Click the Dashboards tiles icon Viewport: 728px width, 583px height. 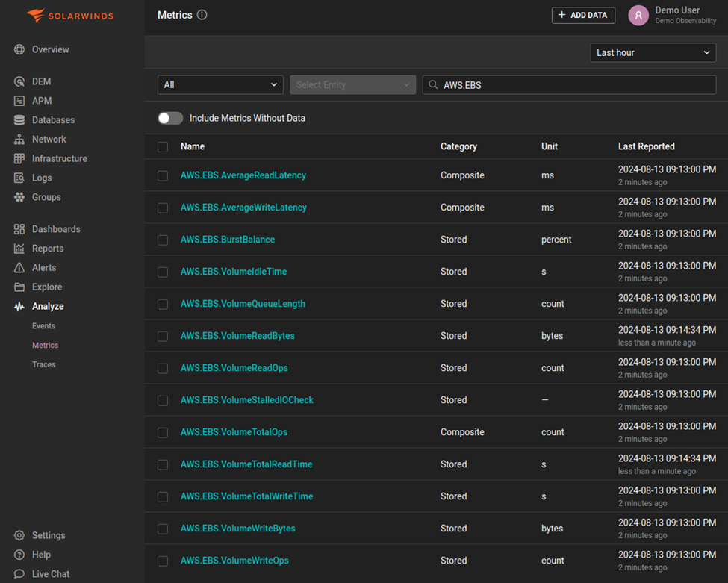[x=19, y=229]
